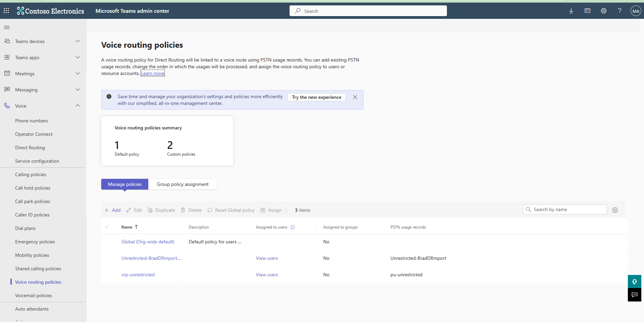Click the Voice phone sidebar icon
644x323 pixels.
click(7, 106)
